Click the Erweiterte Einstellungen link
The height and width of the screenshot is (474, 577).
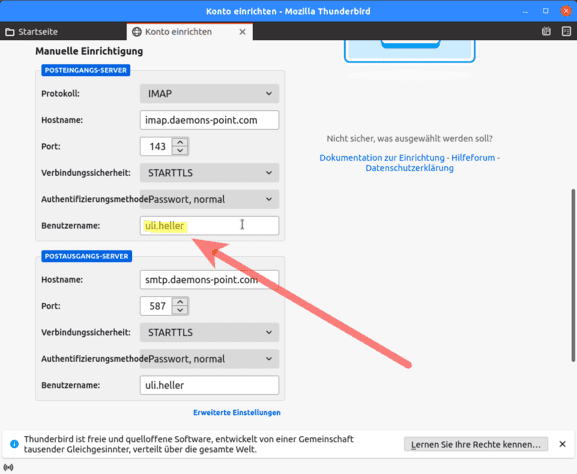click(x=237, y=413)
